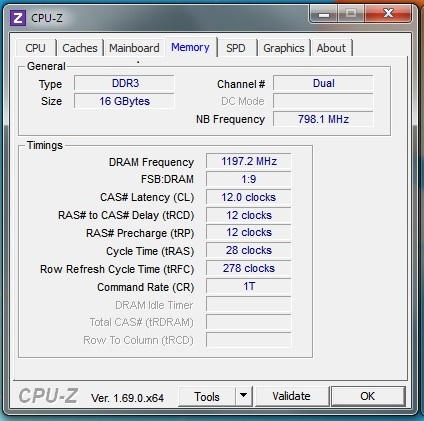Screen dimensions: 424x421
Task: Click the Validate button
Action: [291, 396]
